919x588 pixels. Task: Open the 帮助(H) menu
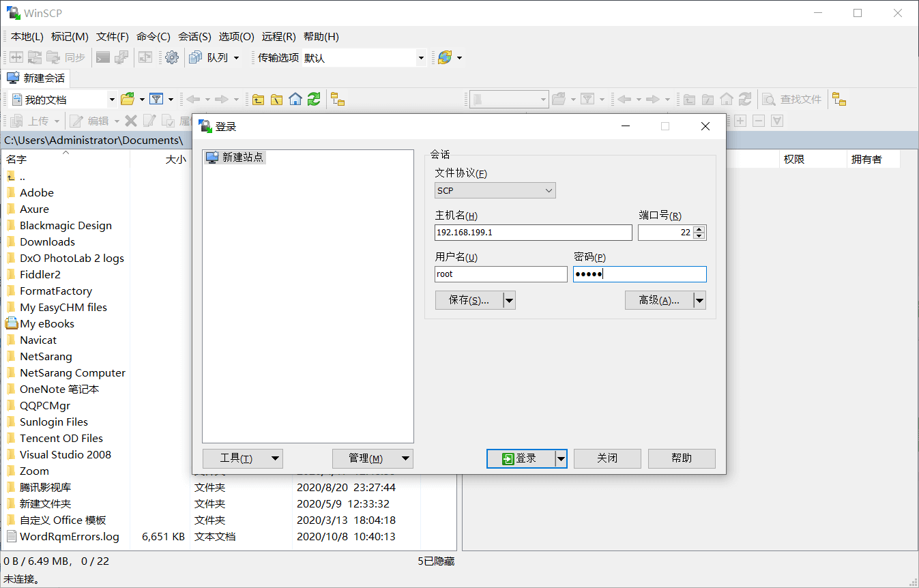[321, 37]
